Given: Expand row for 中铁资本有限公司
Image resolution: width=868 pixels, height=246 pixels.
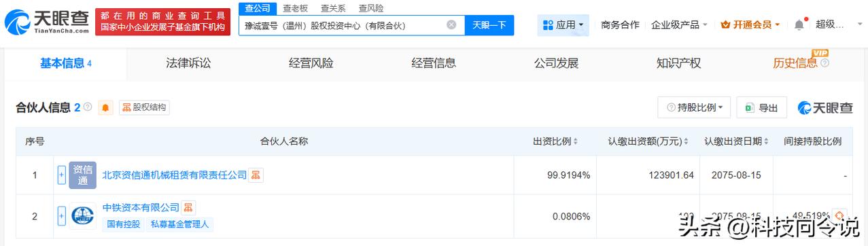Looking at the screenshot, I should [x=61, y=215].
